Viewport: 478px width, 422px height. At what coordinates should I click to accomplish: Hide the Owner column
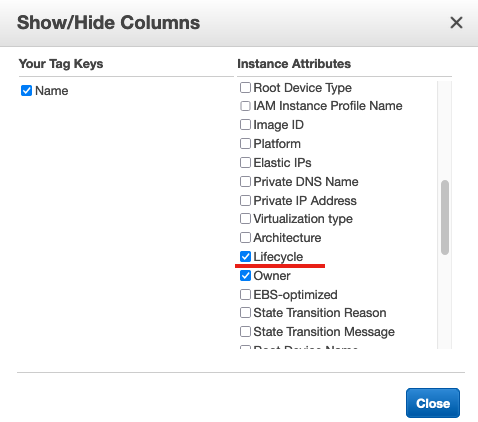point(245,276)
